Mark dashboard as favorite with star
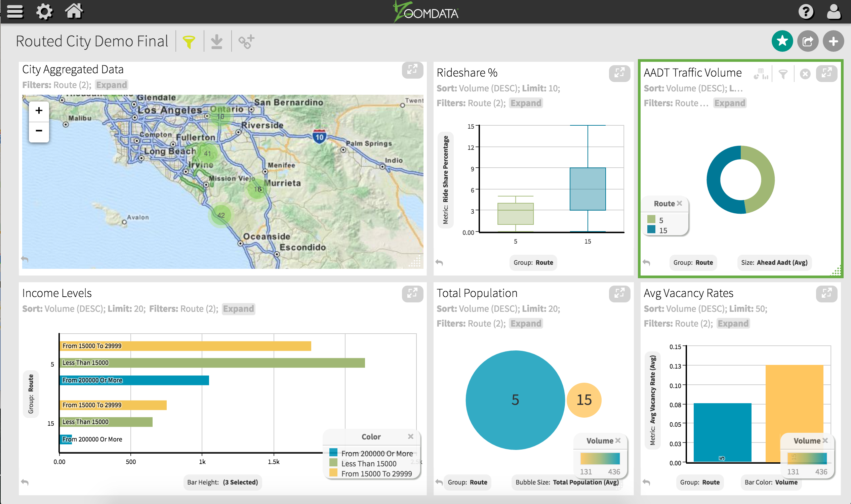The height and width of the screenshot is (504, 851). point(782,41)
